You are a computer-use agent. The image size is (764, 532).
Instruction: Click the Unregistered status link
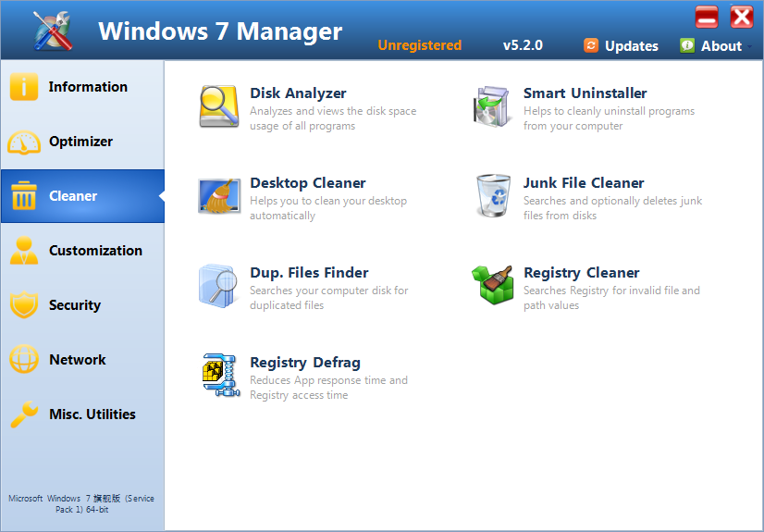419,45
